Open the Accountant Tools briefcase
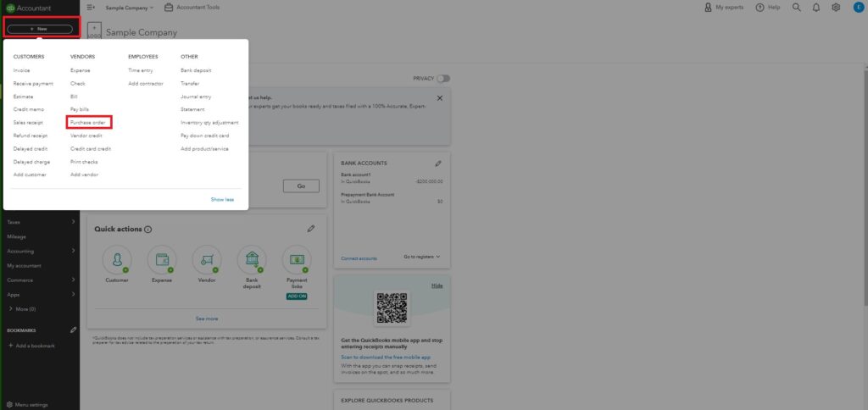Screen dimensions: 868x410 coord(192,8)
